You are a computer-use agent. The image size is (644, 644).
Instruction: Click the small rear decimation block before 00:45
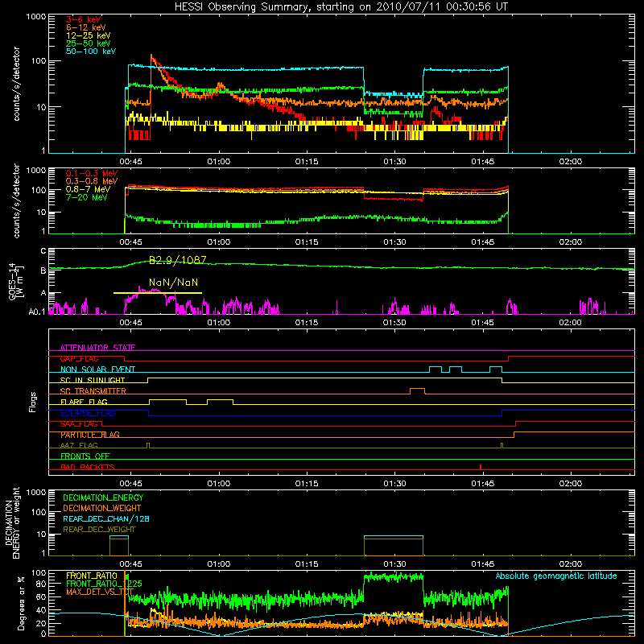click(119, 546)
